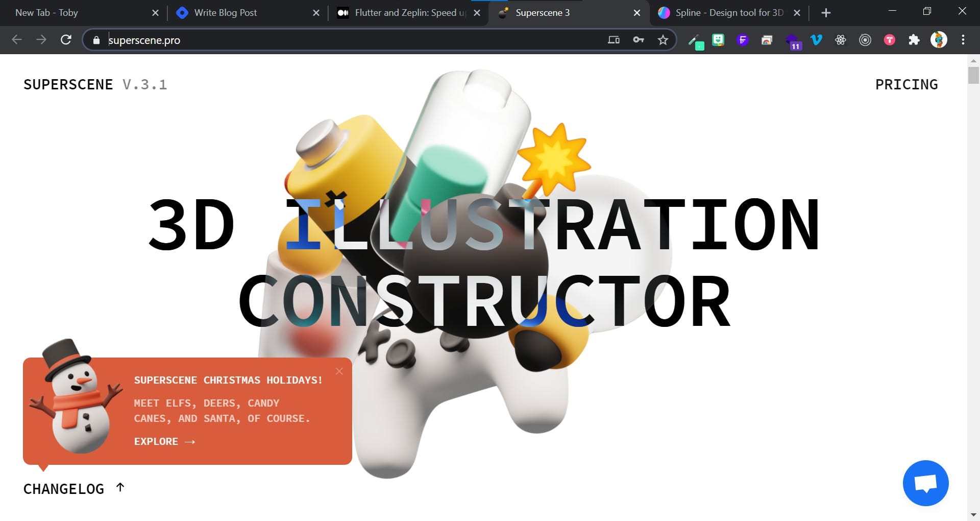The image size is (980, 521).
Task: Open the Extensions puzzle menu
Action: click(914, 40)
